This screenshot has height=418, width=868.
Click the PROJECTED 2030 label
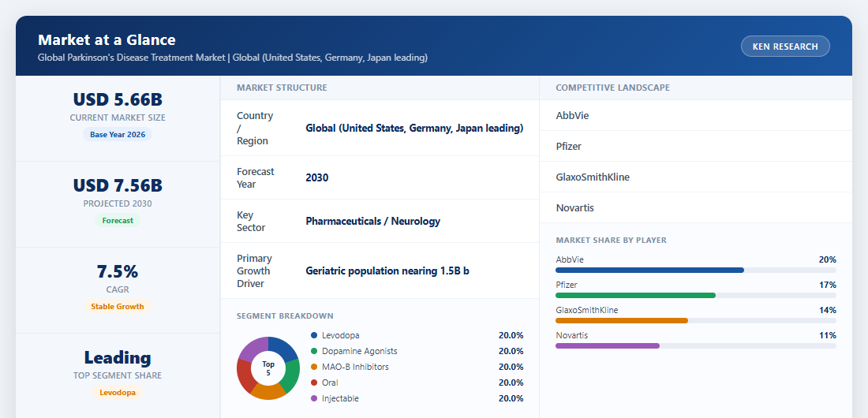pyautogui.click(x=118, y=203)
